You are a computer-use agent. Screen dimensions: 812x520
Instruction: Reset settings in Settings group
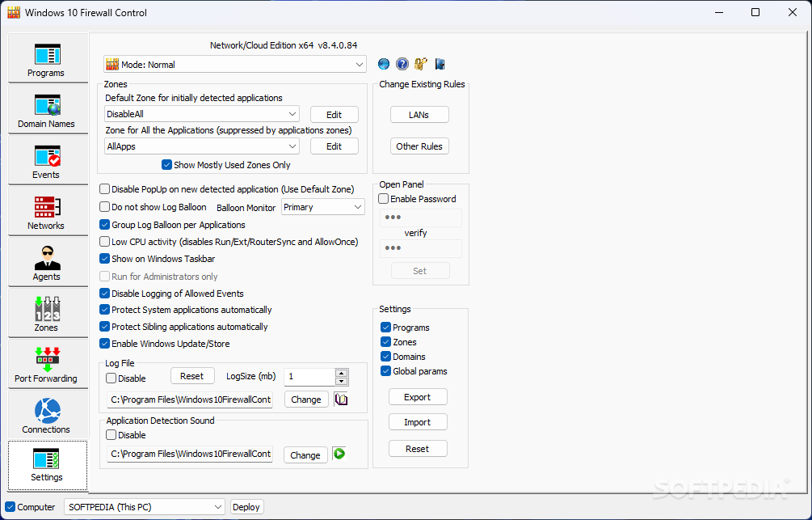(x=418, y=449)
